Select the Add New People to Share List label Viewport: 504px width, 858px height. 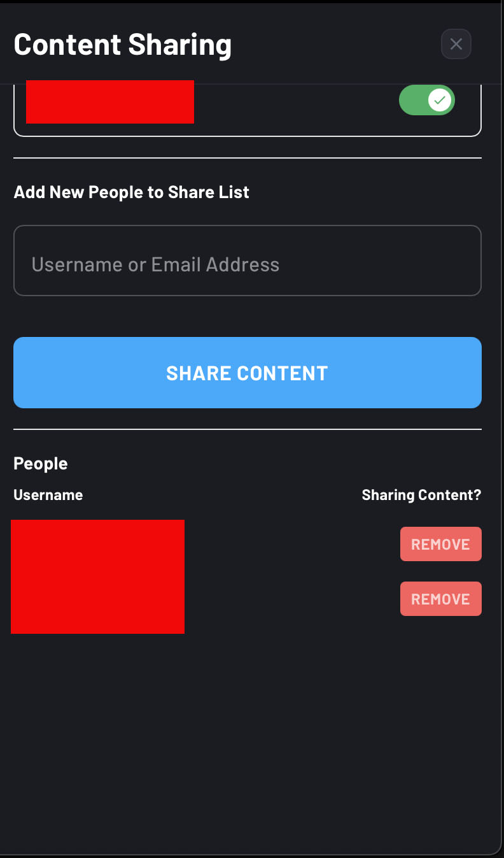(x=132, y=192)
